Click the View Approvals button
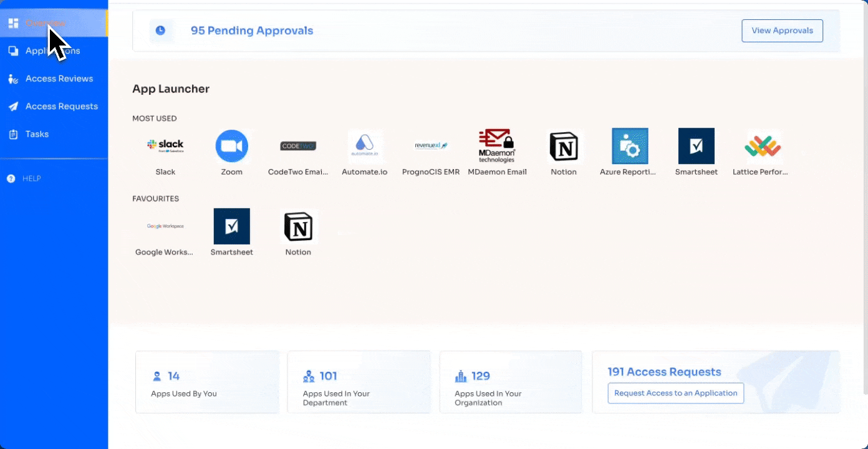 tap(782, 31)
